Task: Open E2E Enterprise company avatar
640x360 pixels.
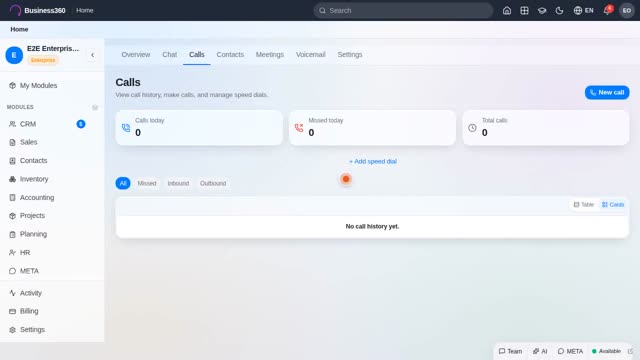Action: [14, 55]
